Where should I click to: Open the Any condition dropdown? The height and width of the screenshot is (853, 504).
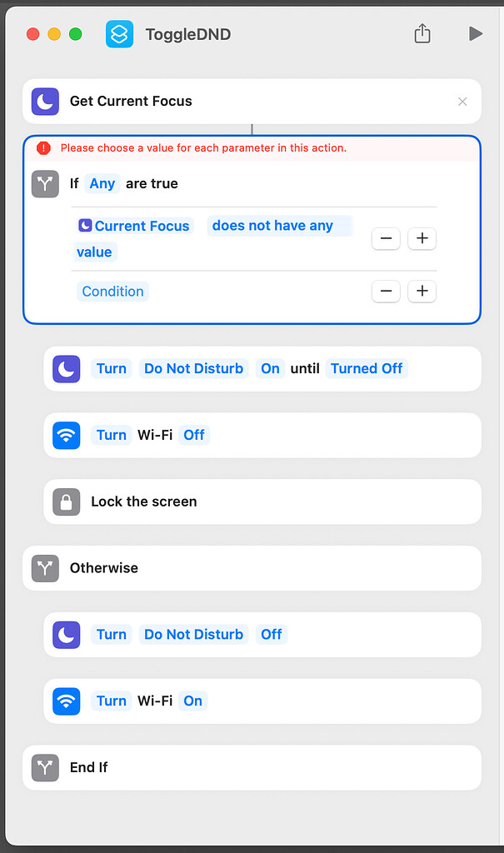click(102, 183)
